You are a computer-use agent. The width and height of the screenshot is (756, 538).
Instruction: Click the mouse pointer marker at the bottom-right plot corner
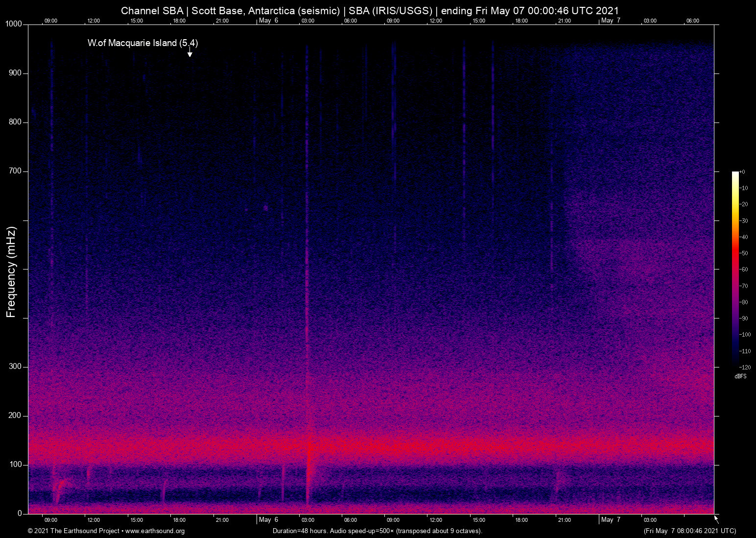pyautogui.click(x=716, y=519)
